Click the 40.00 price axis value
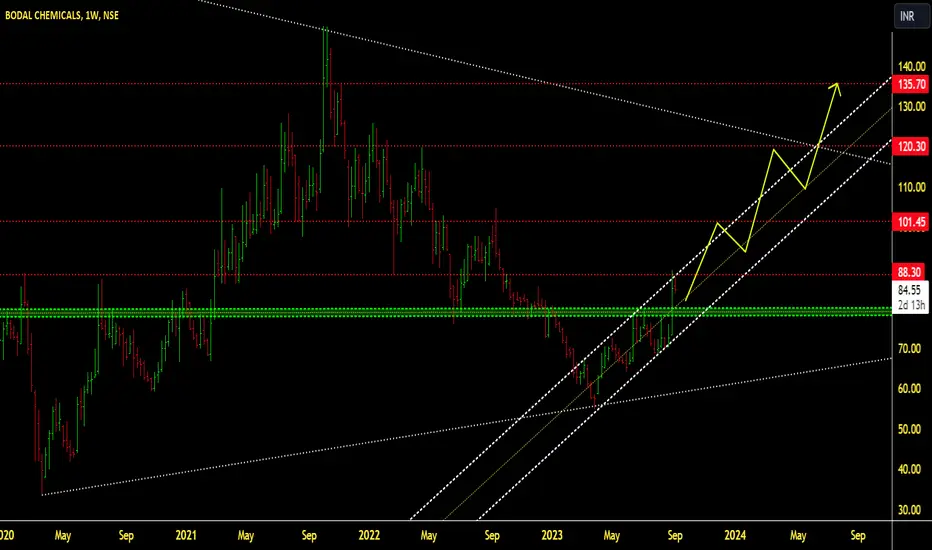The width and height of the screenshot is (932, 550). (x=909, y=470)
